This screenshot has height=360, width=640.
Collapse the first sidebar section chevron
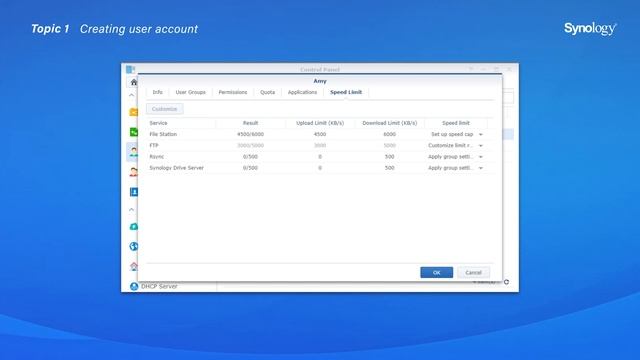131,95
